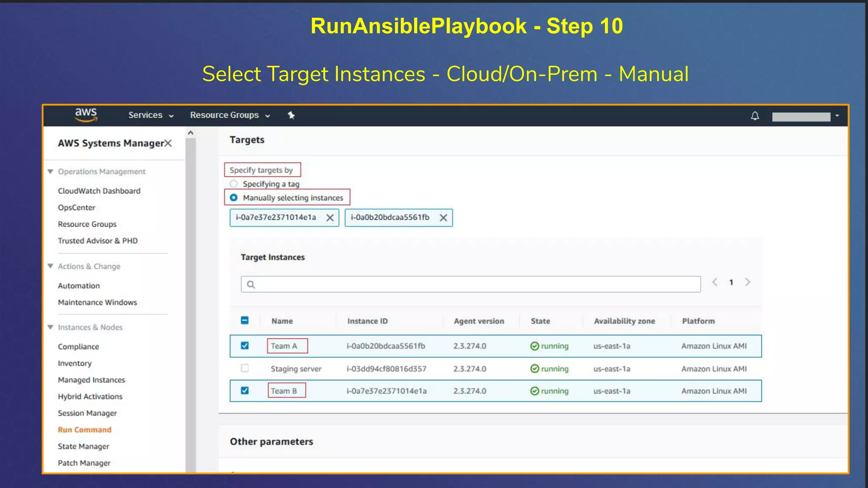Image resolution: width=868 pixels, height=488 pixels.
Task: Go to the previous page of instances
Action: pos(715,282)
